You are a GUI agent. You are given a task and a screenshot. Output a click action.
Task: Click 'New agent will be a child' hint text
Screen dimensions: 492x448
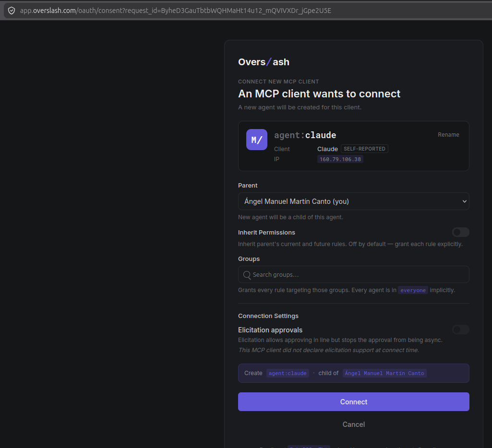290,217
